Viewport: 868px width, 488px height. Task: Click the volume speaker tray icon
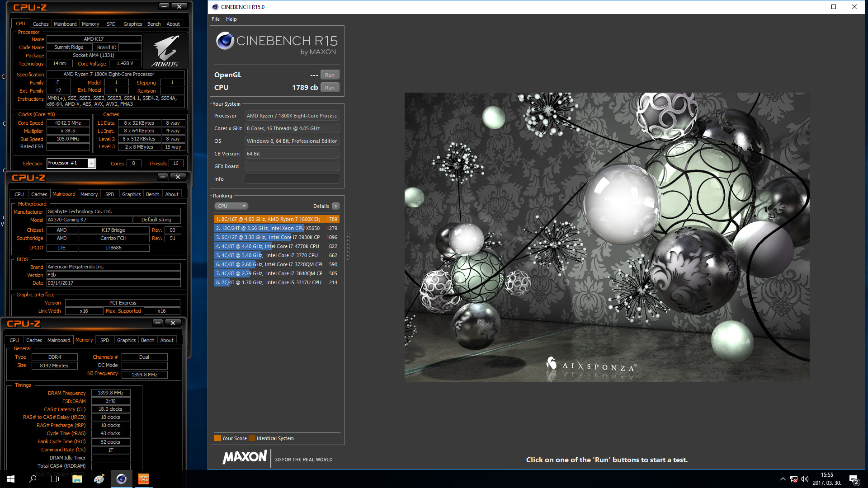(805, 479)
